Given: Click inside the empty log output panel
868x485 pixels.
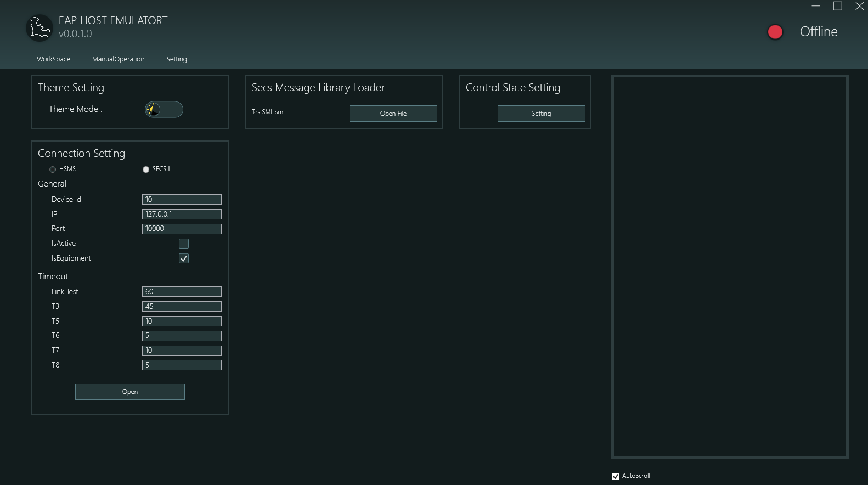Looking at the screenshot, I should click(730, 267).
